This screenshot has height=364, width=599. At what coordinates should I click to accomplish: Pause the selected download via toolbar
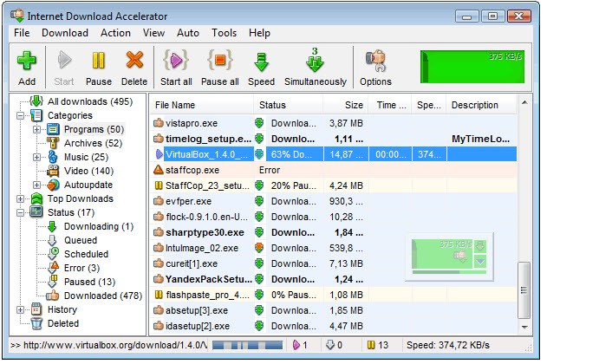(x=98, y=68)
